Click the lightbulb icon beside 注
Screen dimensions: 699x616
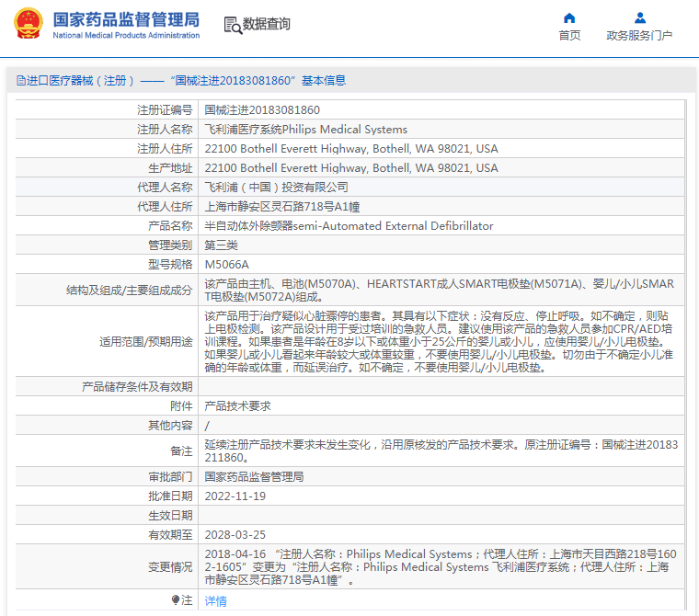[175, 600]
